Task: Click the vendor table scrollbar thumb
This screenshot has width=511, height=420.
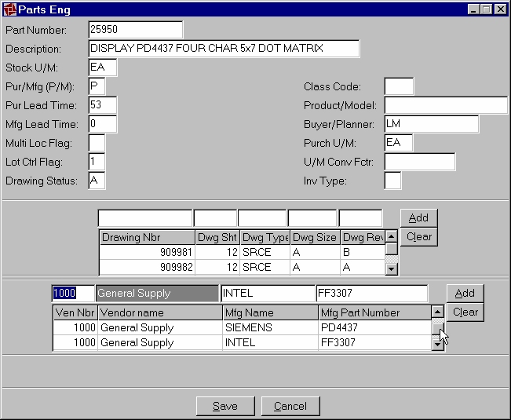Action: tap(438, 328)
